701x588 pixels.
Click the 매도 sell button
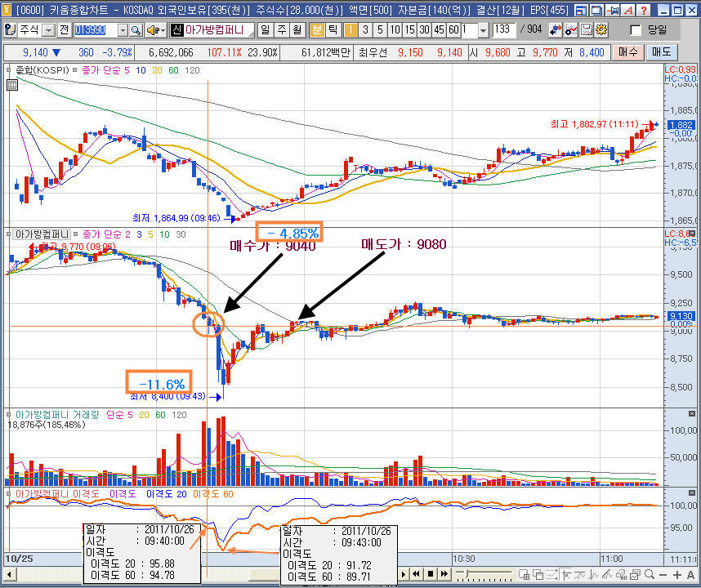coord(662,52)
